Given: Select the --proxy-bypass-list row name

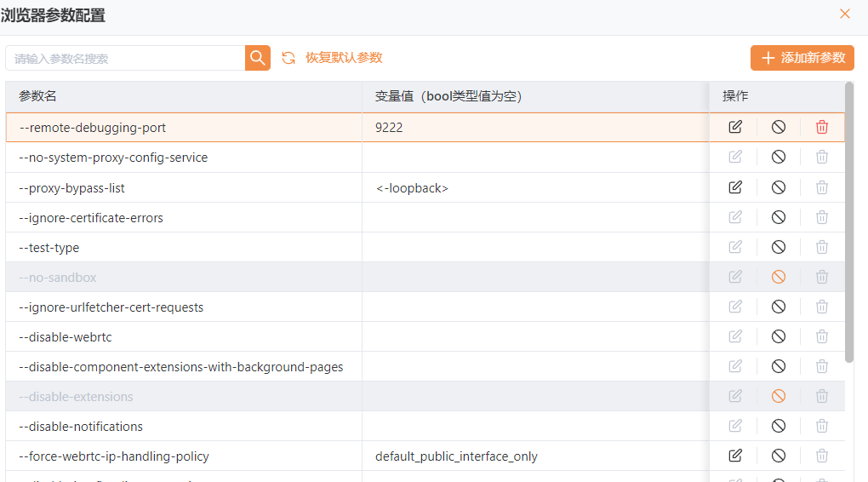Looking at the screenshot, I should pos(72,188).
